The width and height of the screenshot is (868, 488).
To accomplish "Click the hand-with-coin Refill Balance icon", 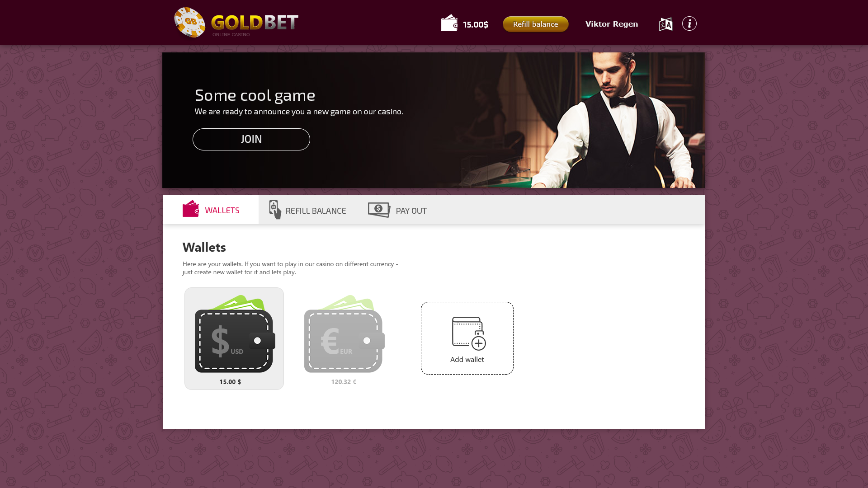I will click(x=275, y=210).
